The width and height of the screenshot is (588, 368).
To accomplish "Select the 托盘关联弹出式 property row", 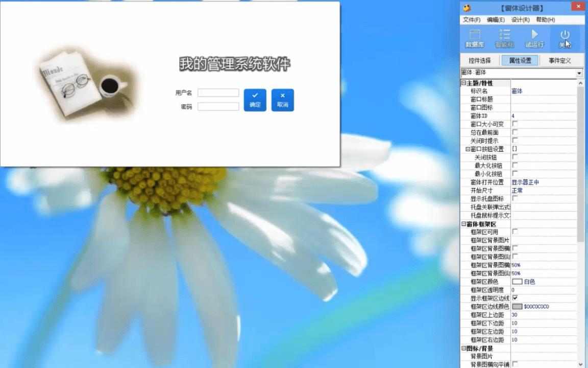I will click(519, 207).
